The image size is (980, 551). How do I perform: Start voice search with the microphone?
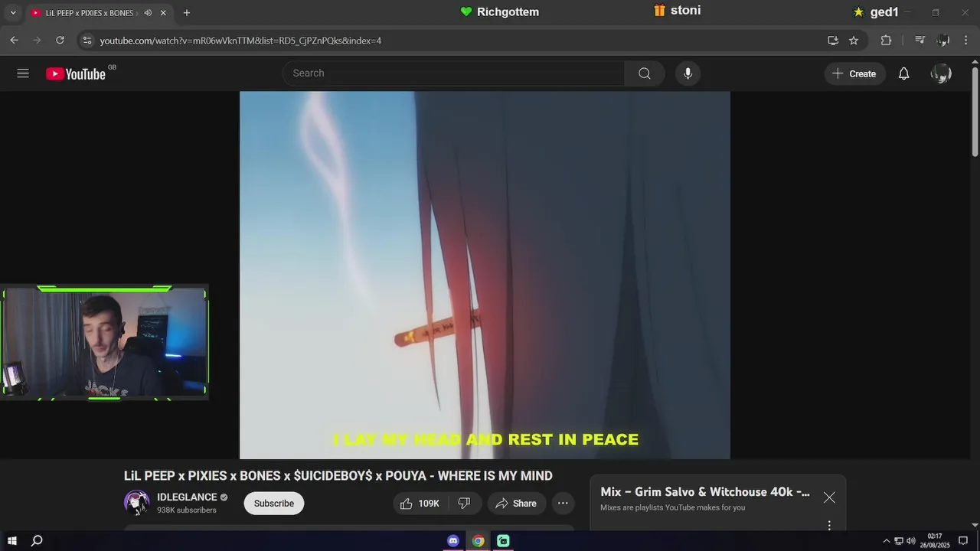688,73
